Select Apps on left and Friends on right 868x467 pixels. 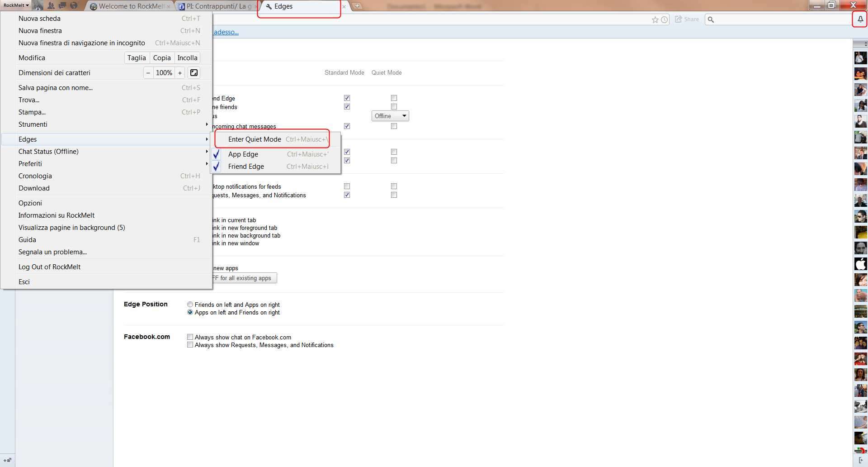190,312
